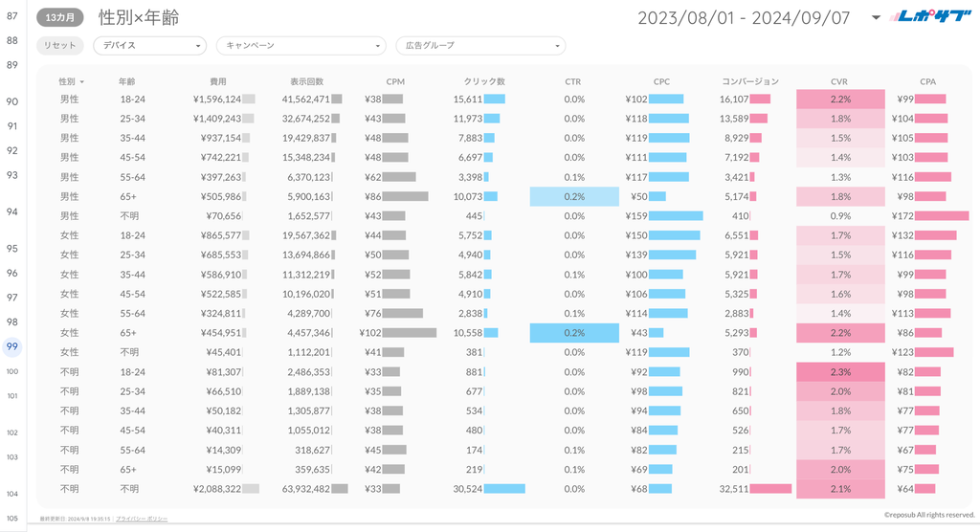Click the sort arrow beside 性別 header

click(82, 82)
